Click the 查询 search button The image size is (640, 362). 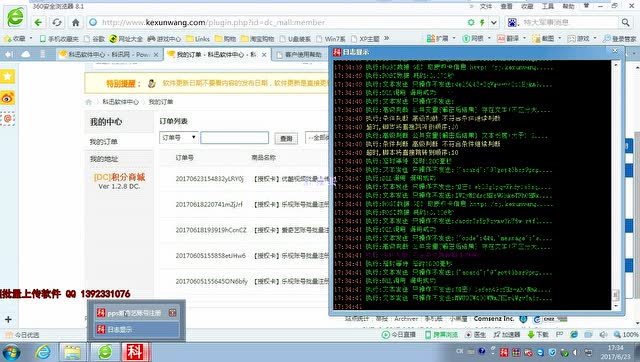tap(286, 139)
